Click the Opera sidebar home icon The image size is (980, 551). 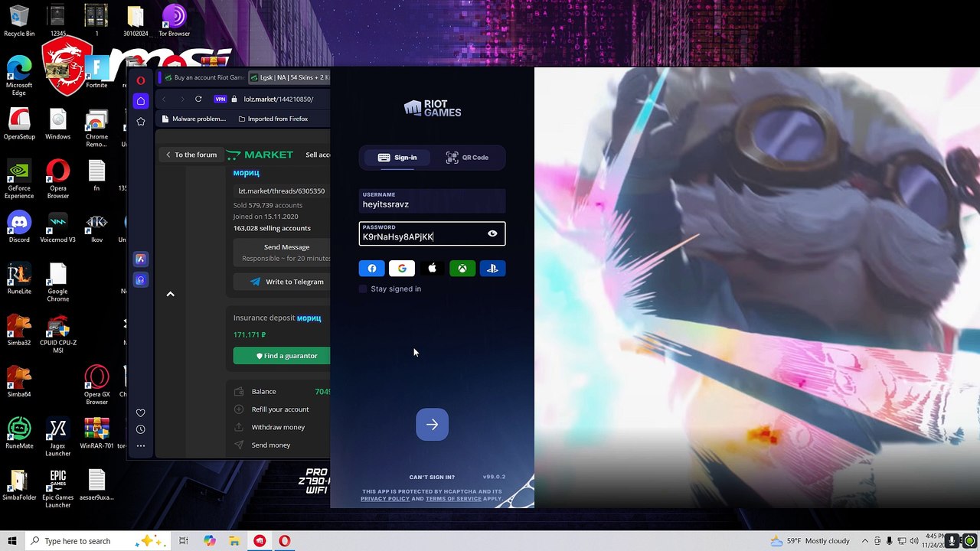(x=141, y=101)
